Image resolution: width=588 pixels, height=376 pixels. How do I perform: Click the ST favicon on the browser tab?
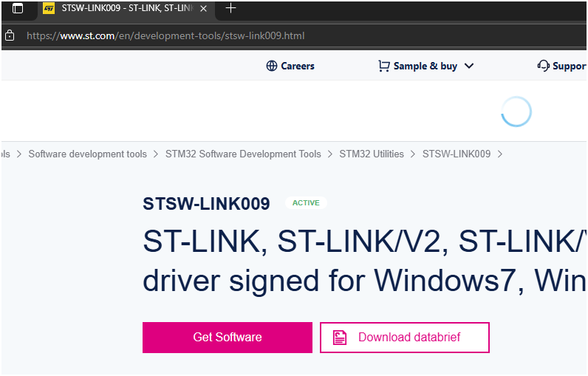(x=49, y=8)
